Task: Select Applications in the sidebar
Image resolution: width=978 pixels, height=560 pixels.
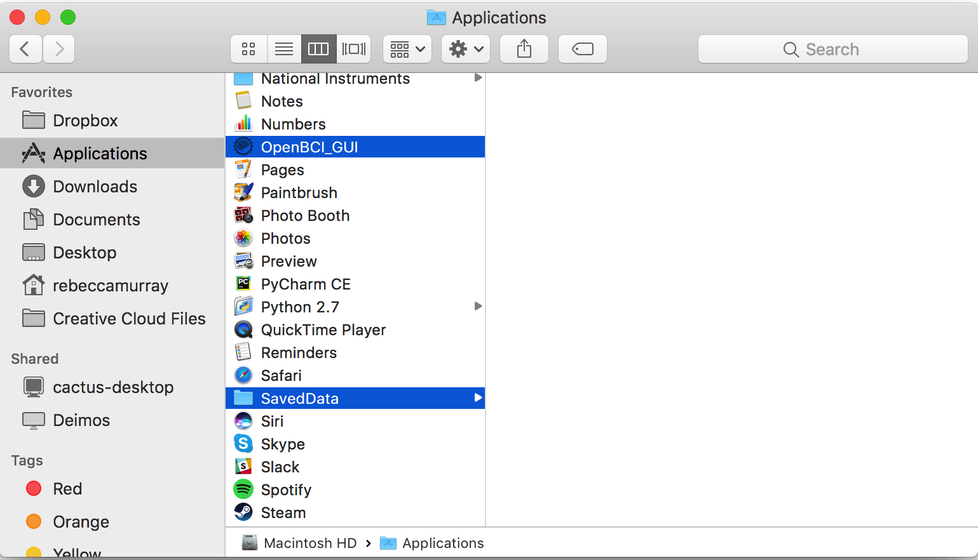Action: pos(112,153)
